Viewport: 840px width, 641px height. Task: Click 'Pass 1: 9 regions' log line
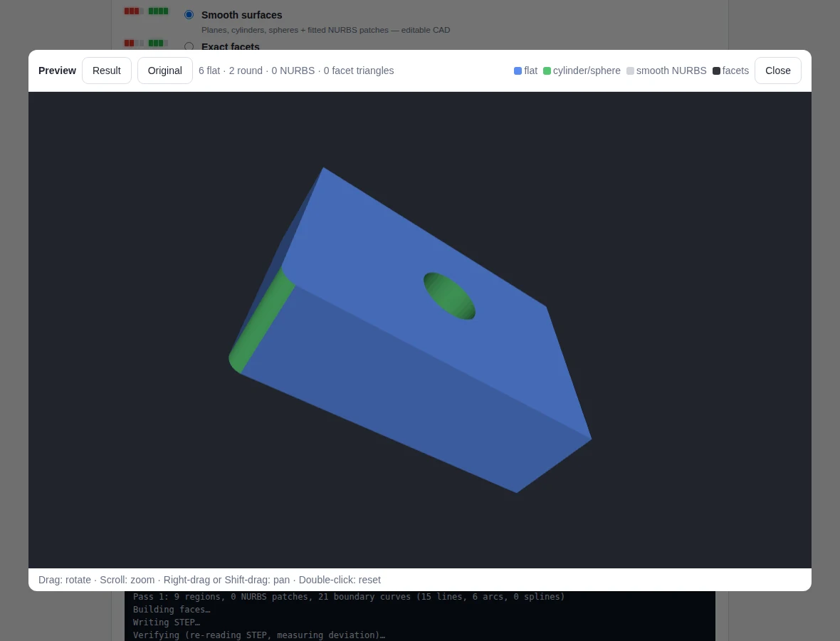[349, 597]
